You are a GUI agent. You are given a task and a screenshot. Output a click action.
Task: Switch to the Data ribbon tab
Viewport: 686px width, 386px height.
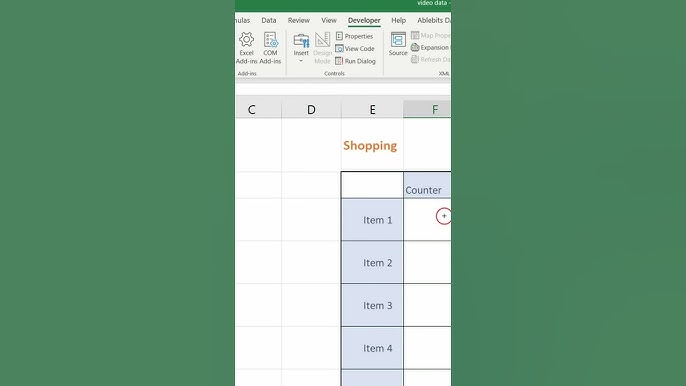[x=269, y=20]
